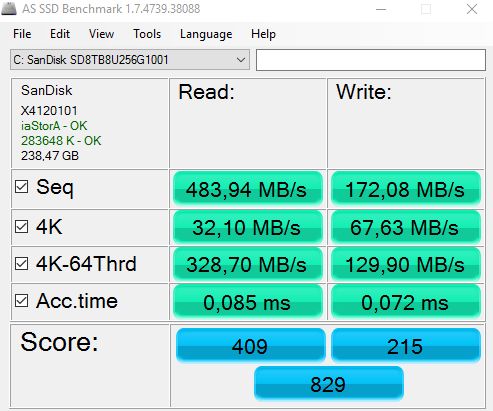Open the View menu
This screenshot has height=411, width=493.
pyautogui.click(x=101, y=34)
